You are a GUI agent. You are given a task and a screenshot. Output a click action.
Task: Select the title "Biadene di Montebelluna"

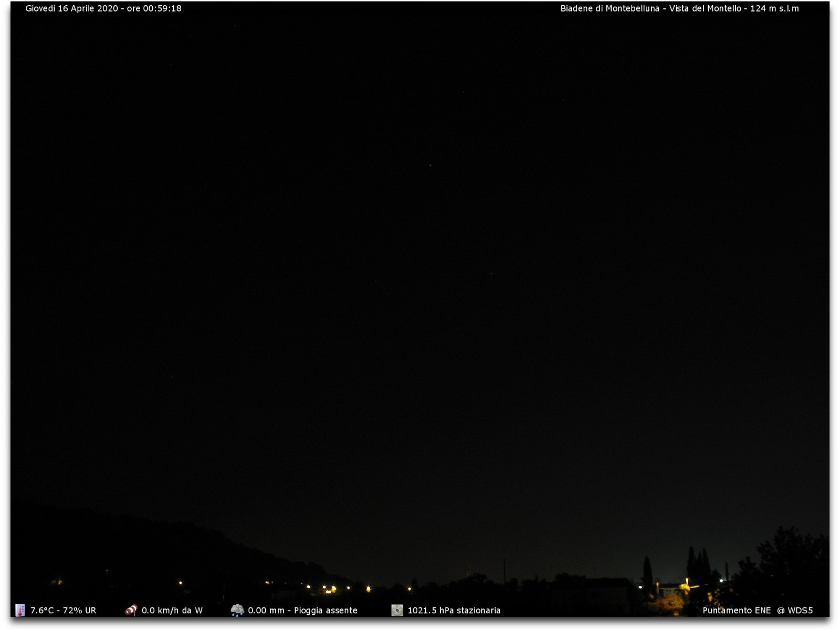(610, 8)
